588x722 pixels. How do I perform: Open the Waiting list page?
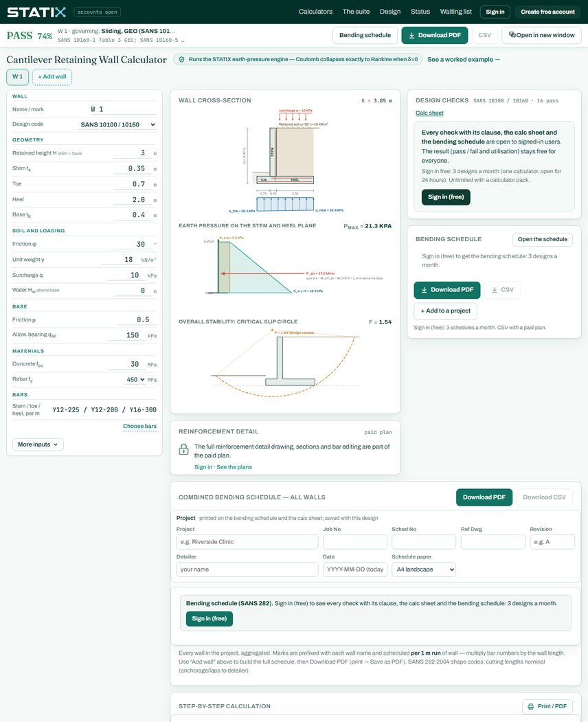pyautogui.click(x=455, y=12)
